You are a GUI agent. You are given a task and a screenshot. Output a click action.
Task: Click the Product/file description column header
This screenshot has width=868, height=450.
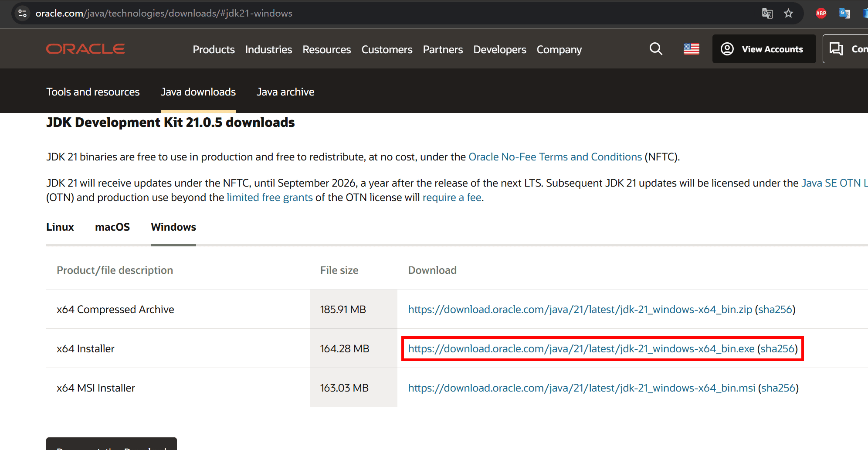(x=115, y=270)
